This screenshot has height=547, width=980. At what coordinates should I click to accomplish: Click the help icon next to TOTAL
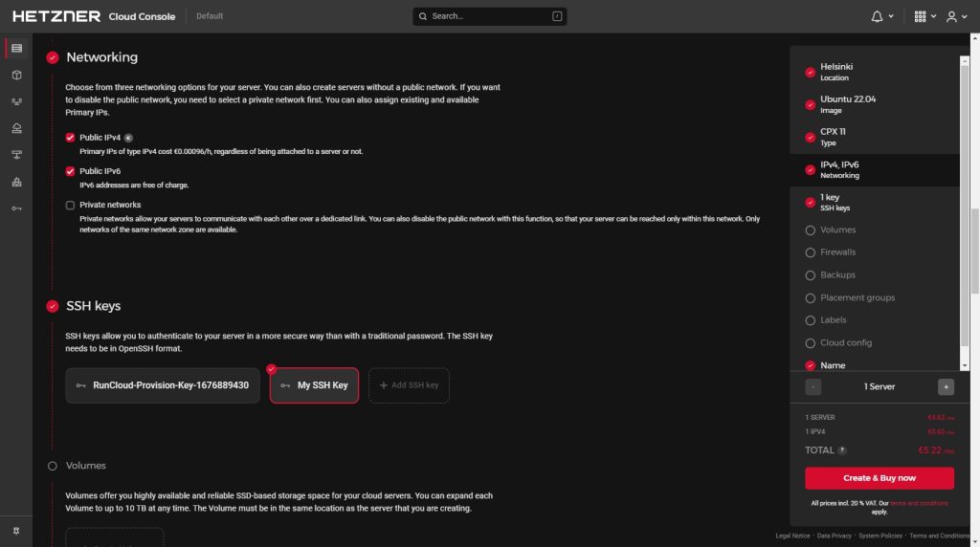pos(842,450)
